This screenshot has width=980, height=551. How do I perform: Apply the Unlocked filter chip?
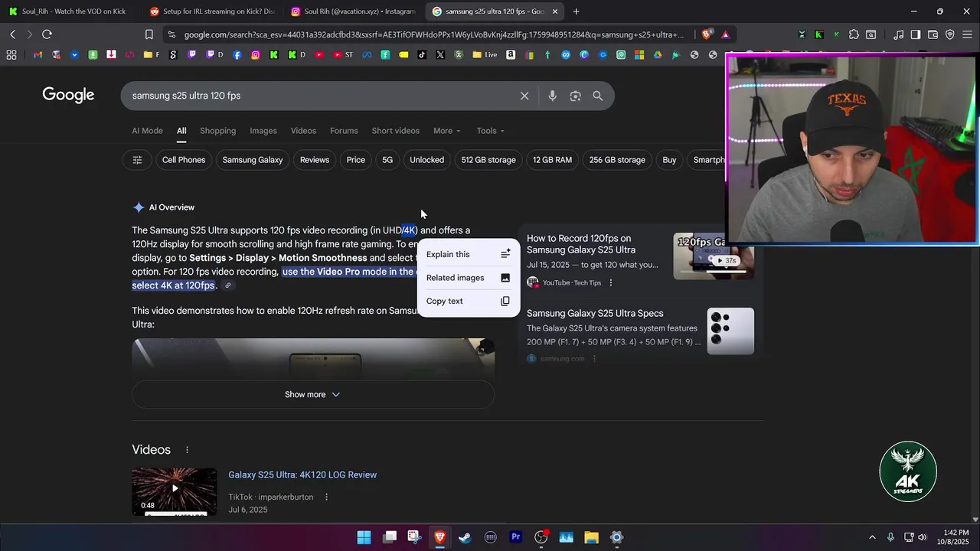click(426, 160)
